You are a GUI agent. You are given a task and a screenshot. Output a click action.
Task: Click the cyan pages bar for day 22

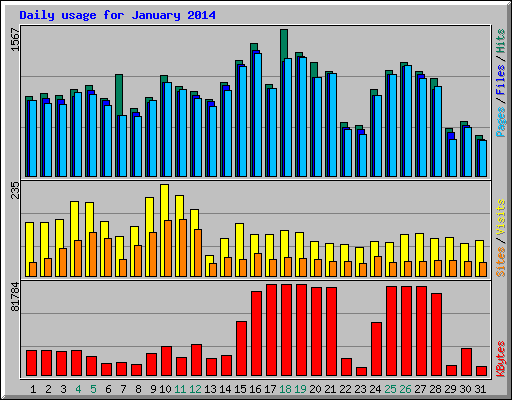coord(348,153)
